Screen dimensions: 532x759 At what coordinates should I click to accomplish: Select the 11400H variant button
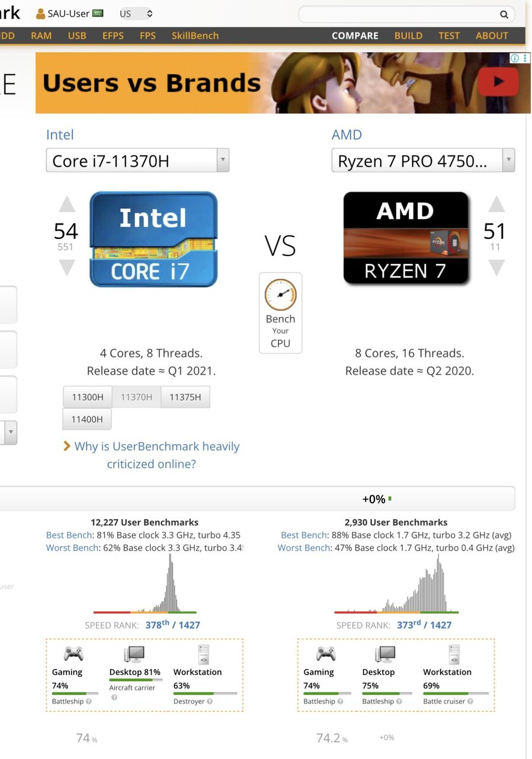pyautogui.click(x=87, y=419)
